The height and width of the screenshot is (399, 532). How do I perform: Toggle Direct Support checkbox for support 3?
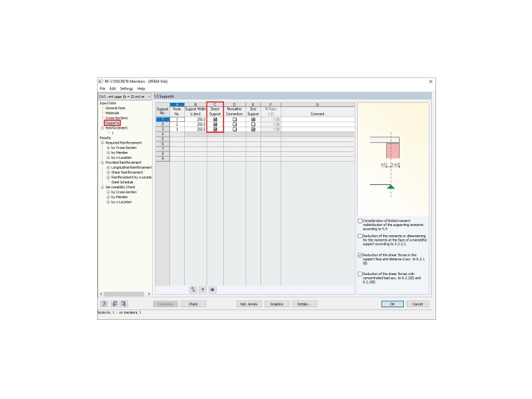tap(215, 129)
